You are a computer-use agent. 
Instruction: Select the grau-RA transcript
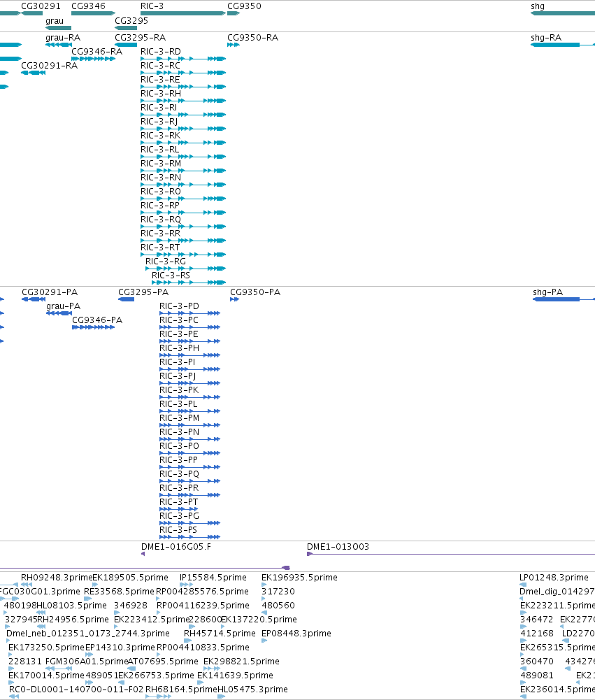point(59,45)
